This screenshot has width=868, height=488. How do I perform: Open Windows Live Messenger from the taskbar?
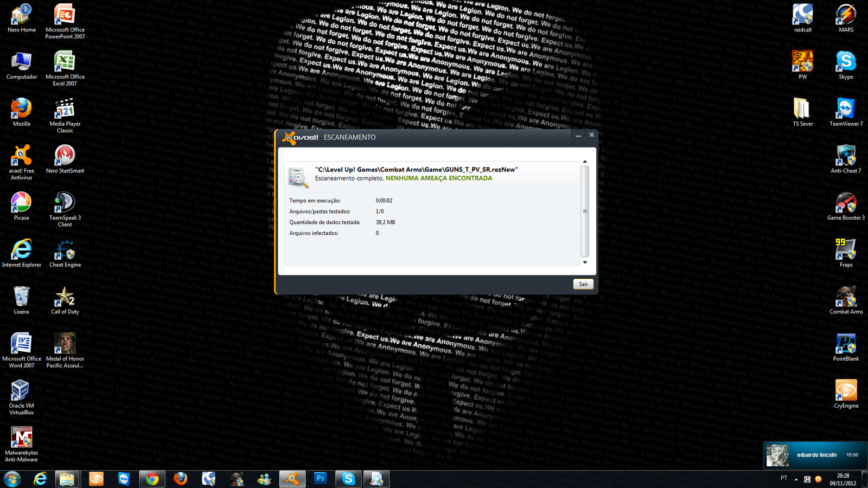click(x=264, y=479)
